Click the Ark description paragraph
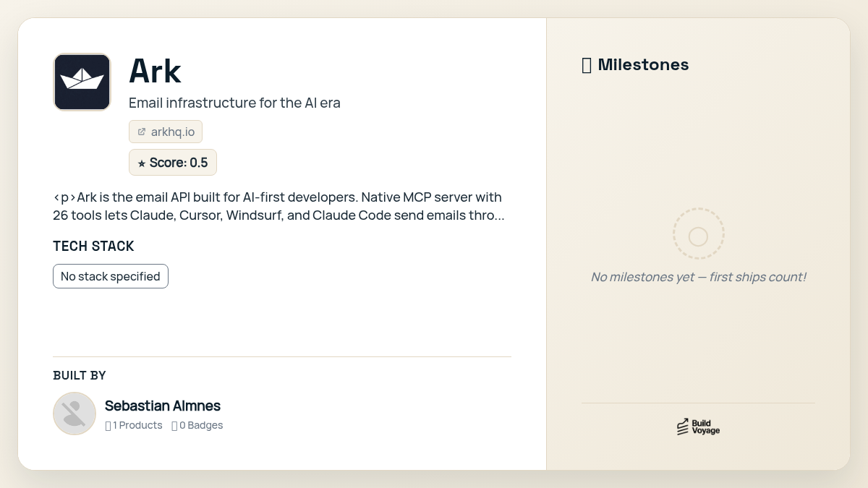Image resolution: width=868 pixels, height=488 pixels. [279, 206]
